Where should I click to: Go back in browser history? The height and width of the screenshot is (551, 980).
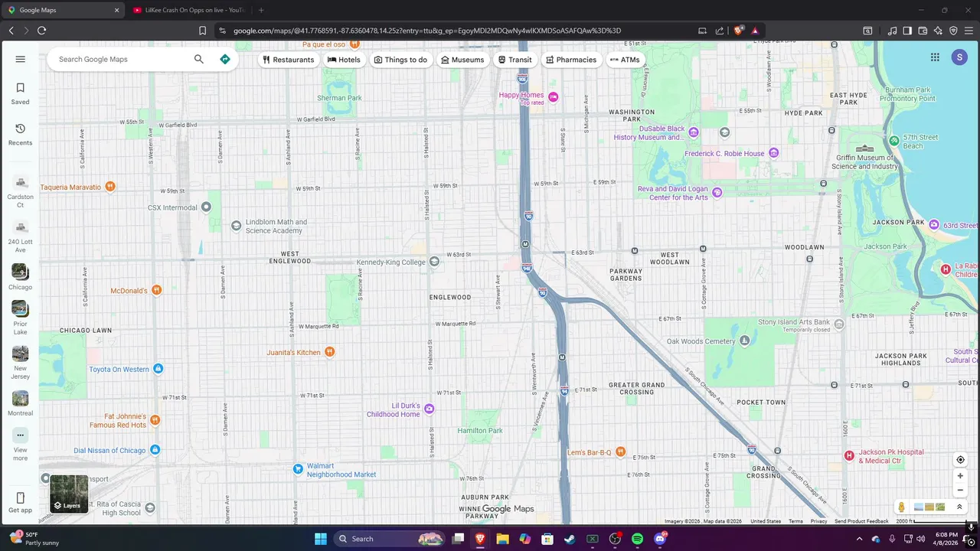[x=11, y=31]
